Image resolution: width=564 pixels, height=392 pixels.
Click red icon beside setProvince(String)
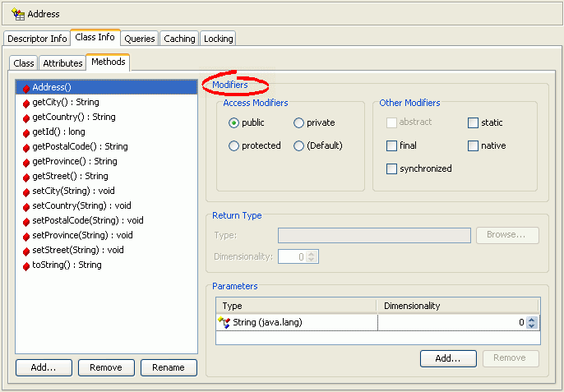click(26, 236)
